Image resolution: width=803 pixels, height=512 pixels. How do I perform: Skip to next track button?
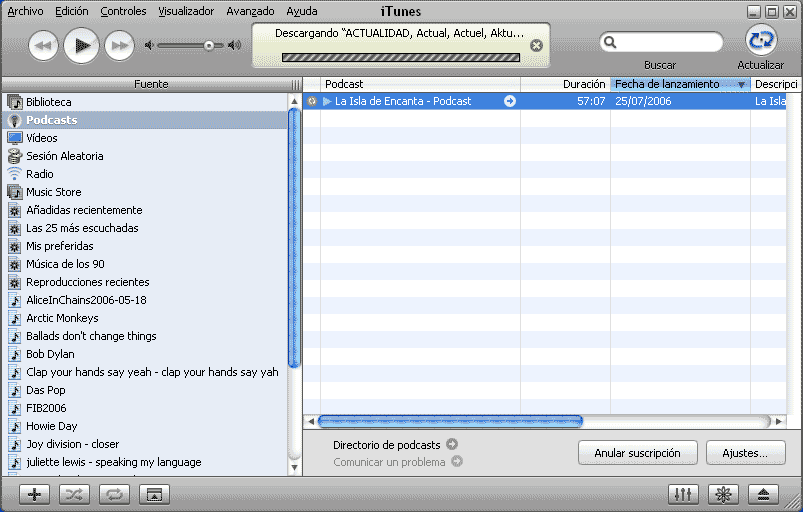[x=119, y=46]
